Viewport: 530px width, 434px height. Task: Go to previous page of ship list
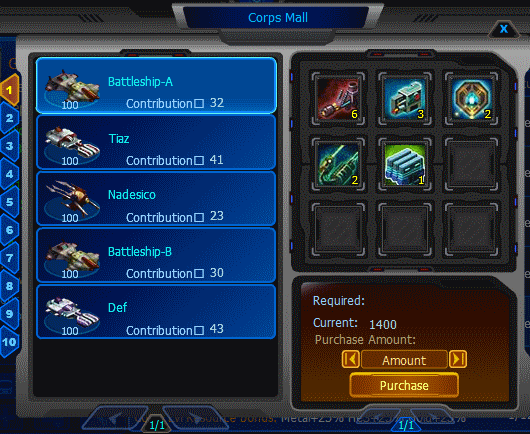click(115, 418)
